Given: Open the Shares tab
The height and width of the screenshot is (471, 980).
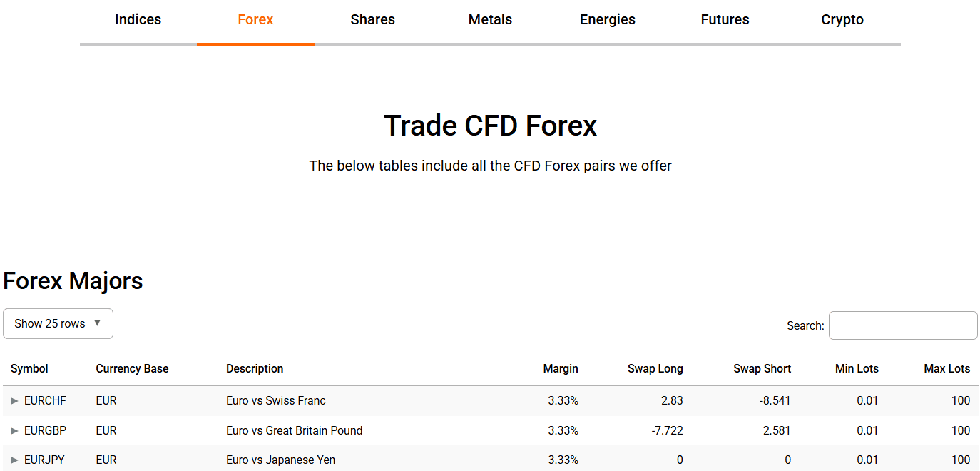Looking at the screenshot, I should coord(372,19).
